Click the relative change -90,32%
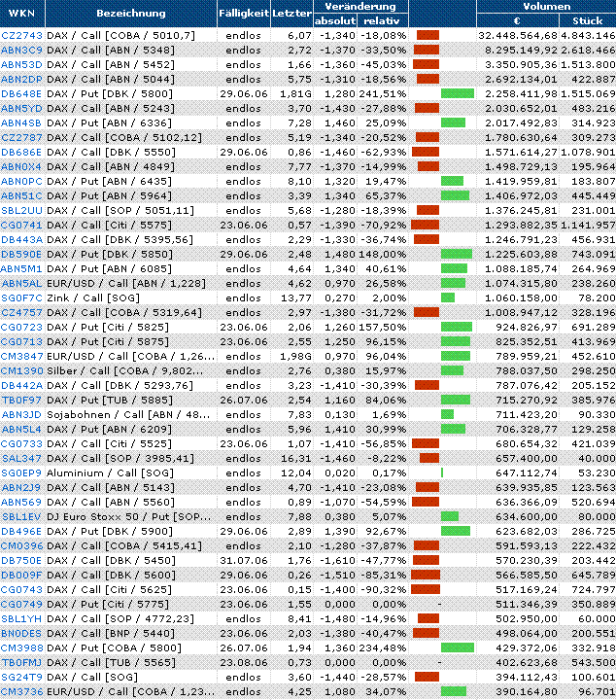The image size is (616, 700). (383, 590)
